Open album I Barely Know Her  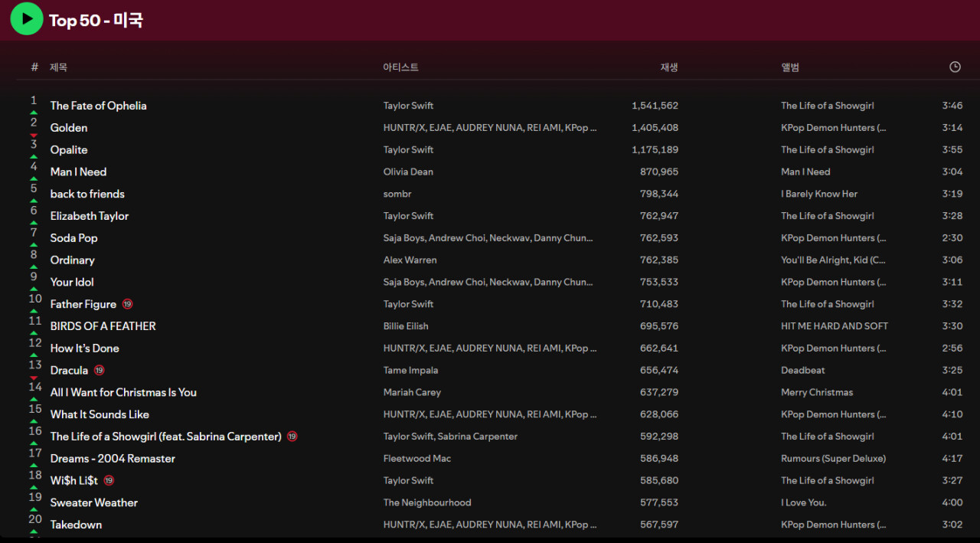tap(819, 194)
